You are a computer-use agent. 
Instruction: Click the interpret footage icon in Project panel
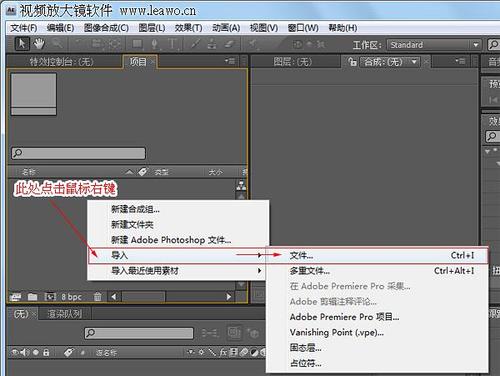point(15,297)
